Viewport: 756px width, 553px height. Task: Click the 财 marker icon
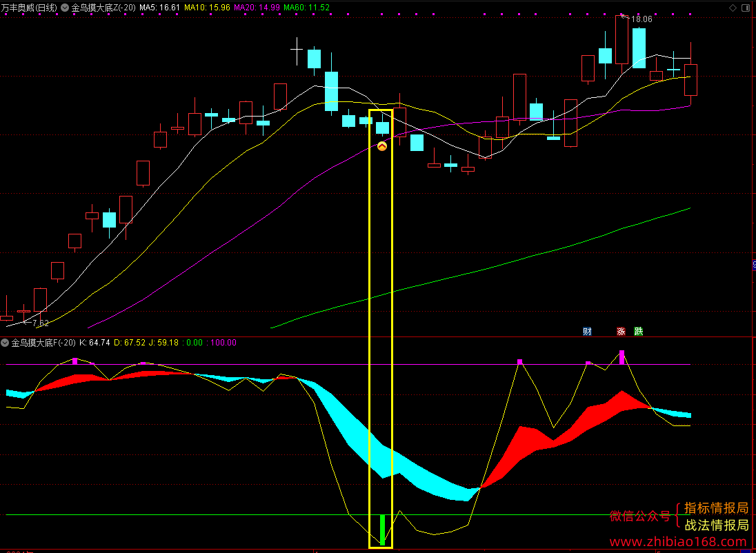coord(587,331)
